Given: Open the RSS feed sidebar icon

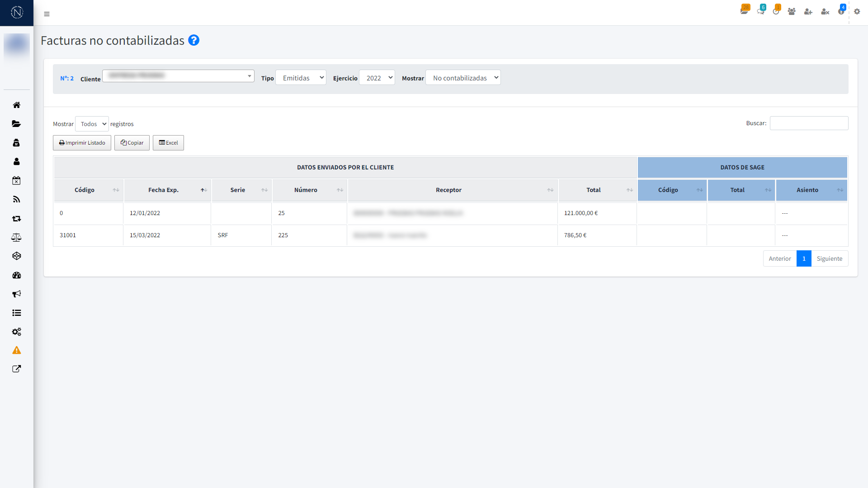Looking at the screenshot, I should click(x=17, y=199).
